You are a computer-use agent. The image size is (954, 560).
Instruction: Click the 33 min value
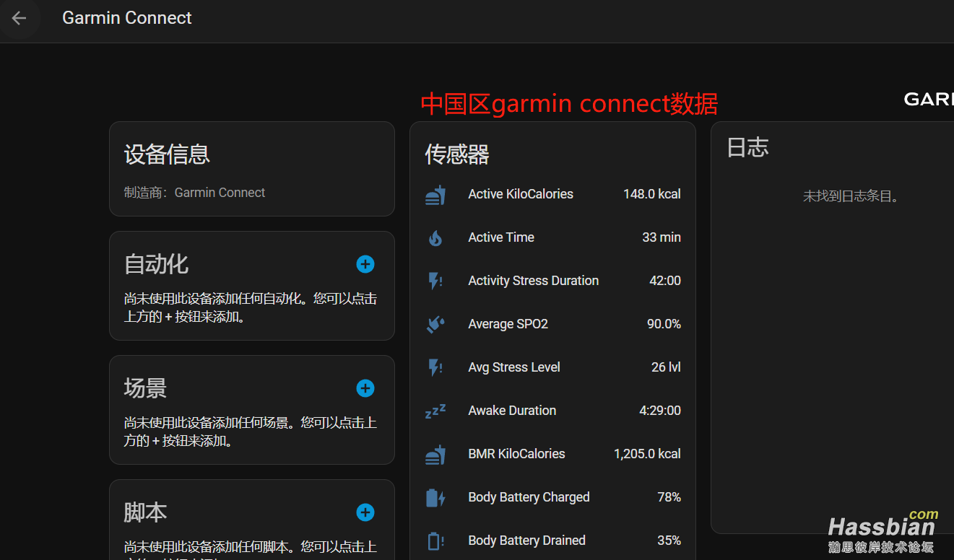click(662, 237)
